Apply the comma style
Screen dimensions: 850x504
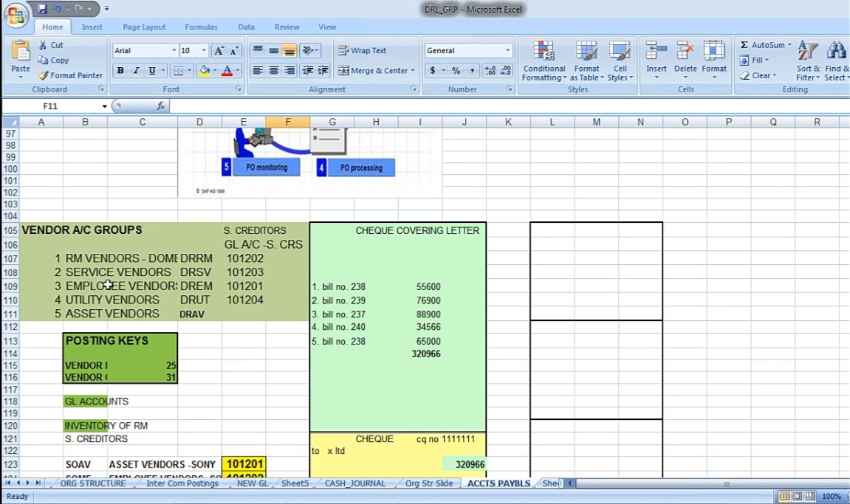tap(472, 70)
